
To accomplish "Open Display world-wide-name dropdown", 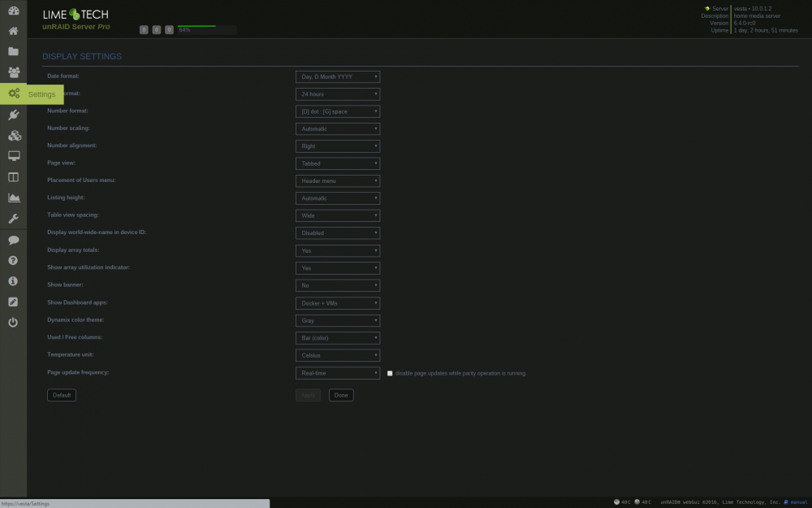I will point(338,232).
